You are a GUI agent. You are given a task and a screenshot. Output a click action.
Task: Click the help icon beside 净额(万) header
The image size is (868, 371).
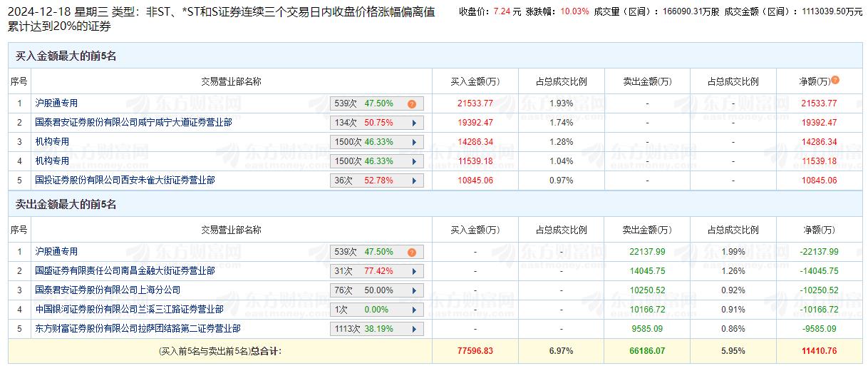pos(835,81)
